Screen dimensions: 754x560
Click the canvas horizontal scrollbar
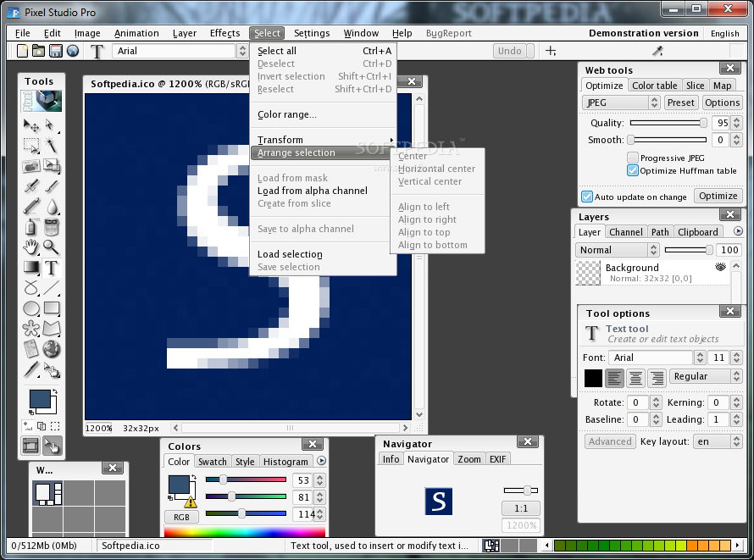[290, 427]
